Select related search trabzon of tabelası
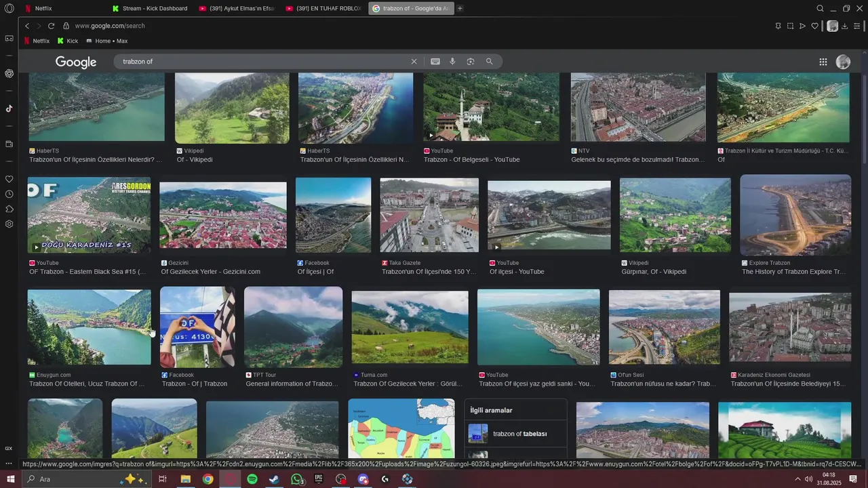This screenshot has height=488, width=868. [516, 434]
